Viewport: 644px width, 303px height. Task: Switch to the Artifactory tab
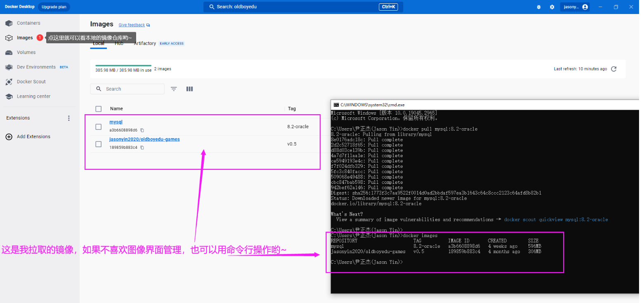145,43
